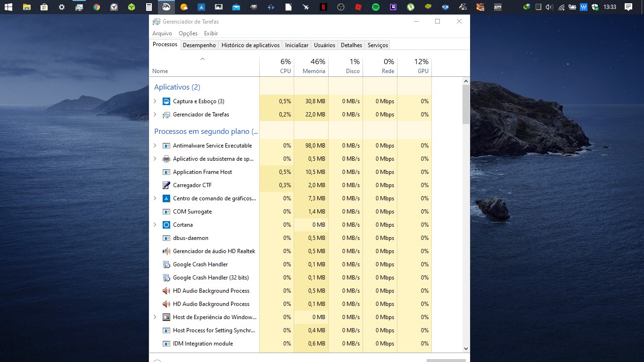The image size is (644, 362).
Task: Expand the Captura e Esboço process group
Action: click(x=155, y=101)
